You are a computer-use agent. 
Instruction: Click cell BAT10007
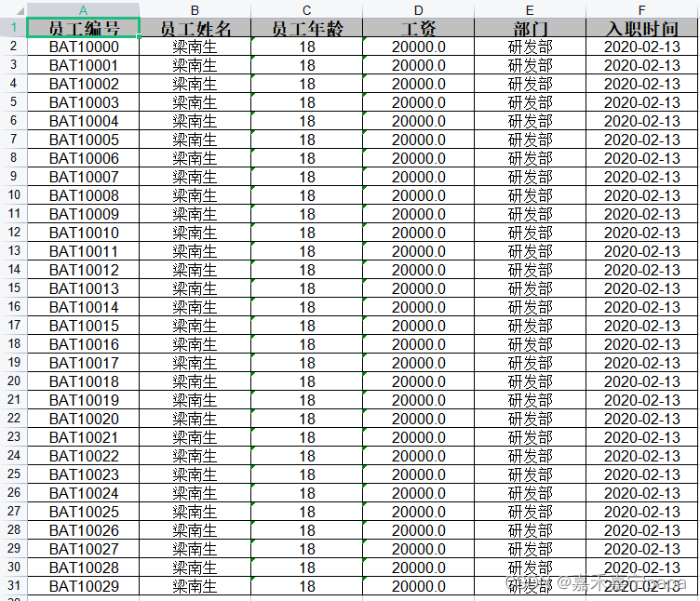coord(84,177)
